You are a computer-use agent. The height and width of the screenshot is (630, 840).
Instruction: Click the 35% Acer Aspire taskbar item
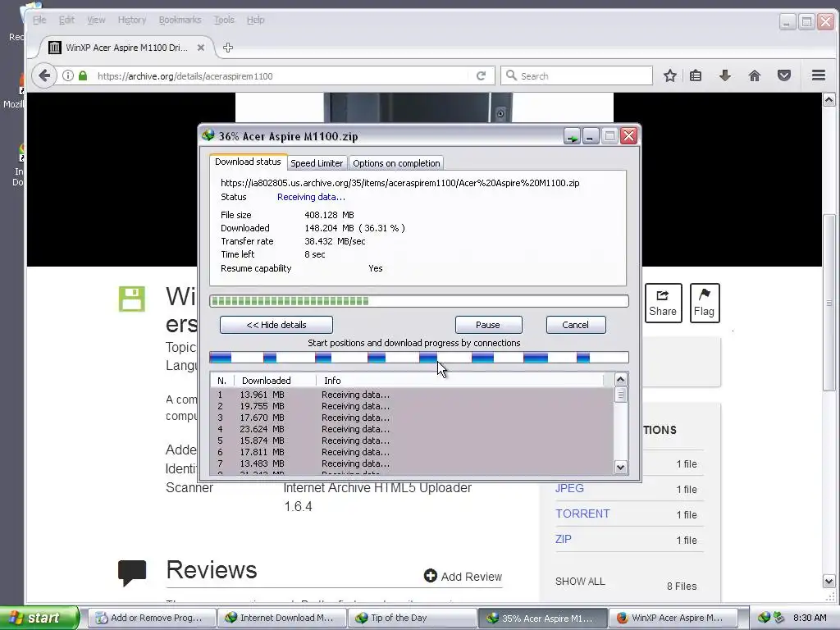pyautogui.click(x=542, y=618)
